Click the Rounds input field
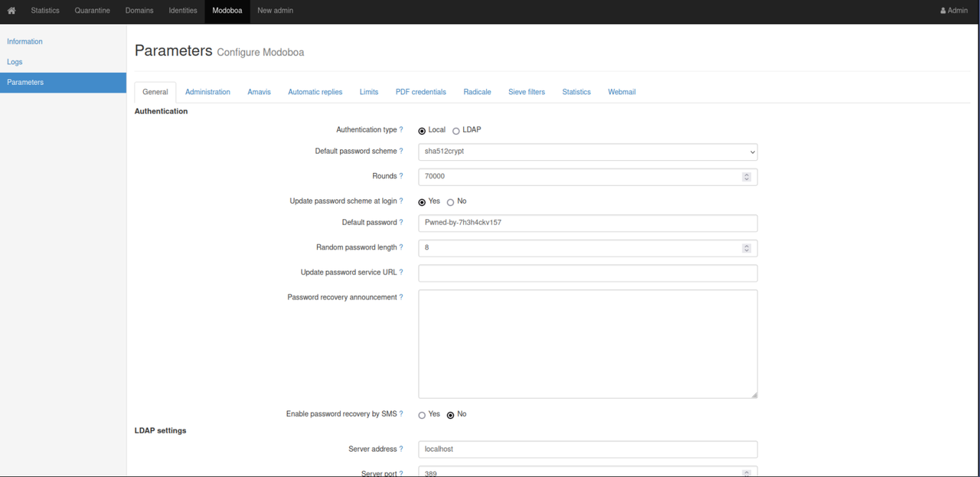Viewport: 980px width, 477px height. 588,177
